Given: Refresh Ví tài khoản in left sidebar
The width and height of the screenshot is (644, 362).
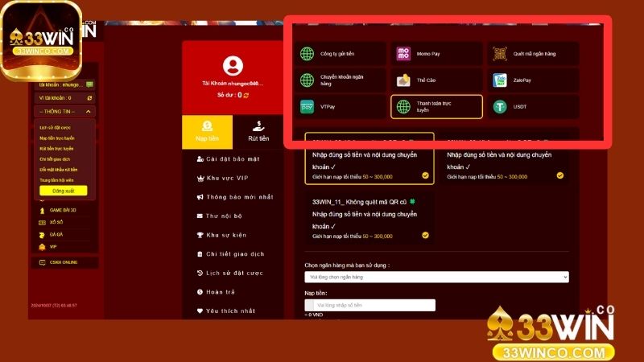Looking at the screenshot, I should (x=89, y=98).
